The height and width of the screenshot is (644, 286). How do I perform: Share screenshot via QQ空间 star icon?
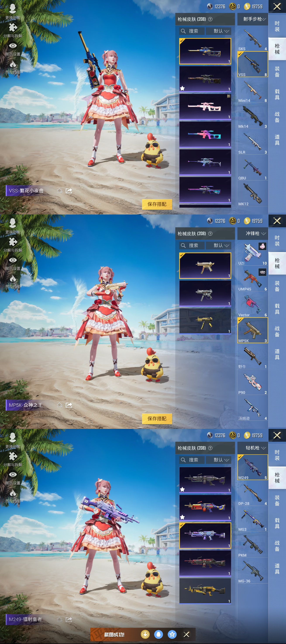(x=172, y=634)
